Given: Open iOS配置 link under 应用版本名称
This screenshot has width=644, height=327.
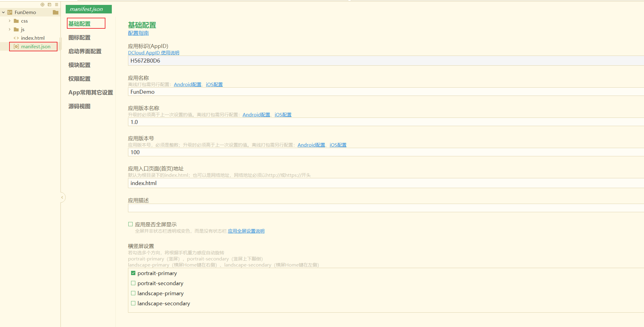Looking at the screenshot, I should click(283, 115).
